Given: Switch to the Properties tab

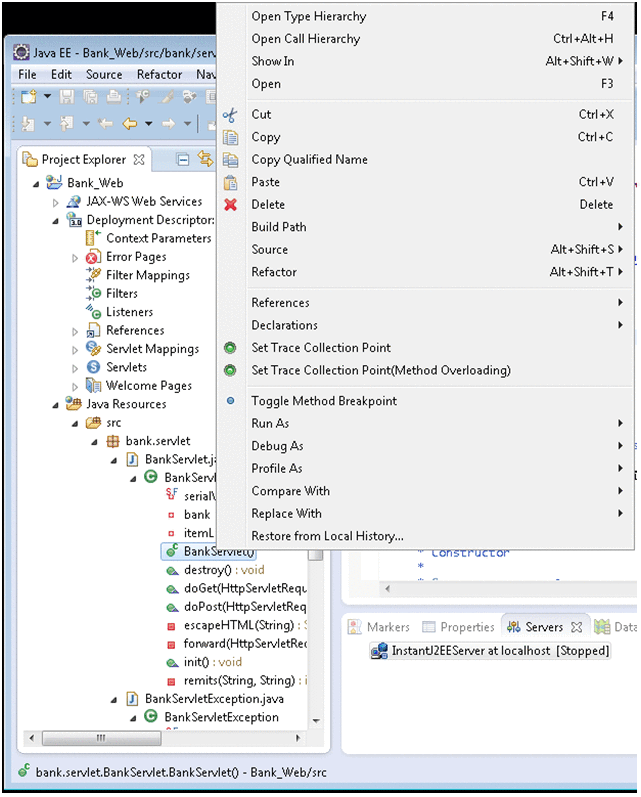Looking at the screenshot, I should tap(458, 627).
